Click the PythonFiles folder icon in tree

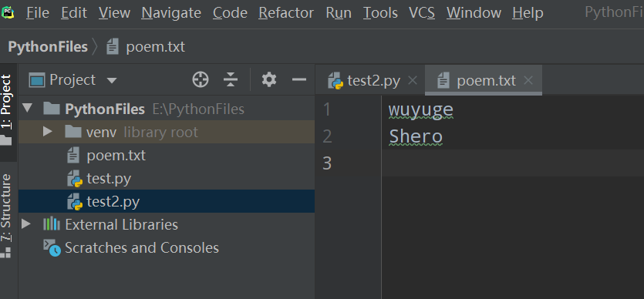pyautogui.click(x=52, y=109)
